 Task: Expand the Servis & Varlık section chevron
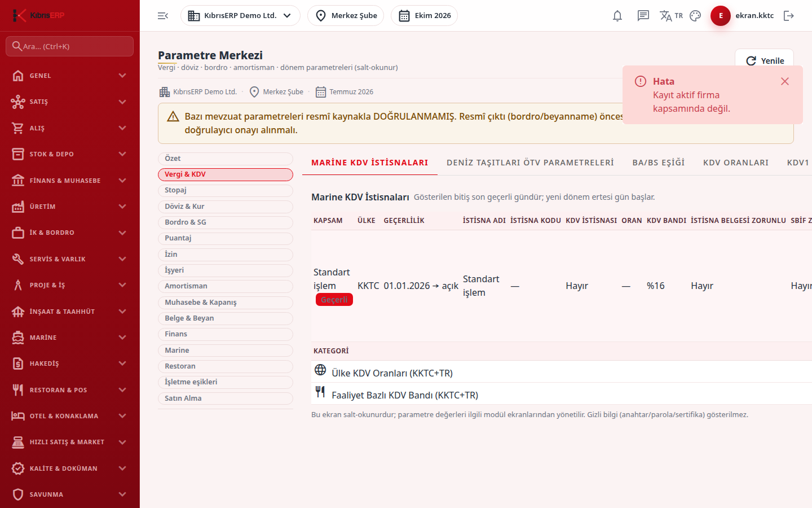pyautogui.click(x=122, y=259)
